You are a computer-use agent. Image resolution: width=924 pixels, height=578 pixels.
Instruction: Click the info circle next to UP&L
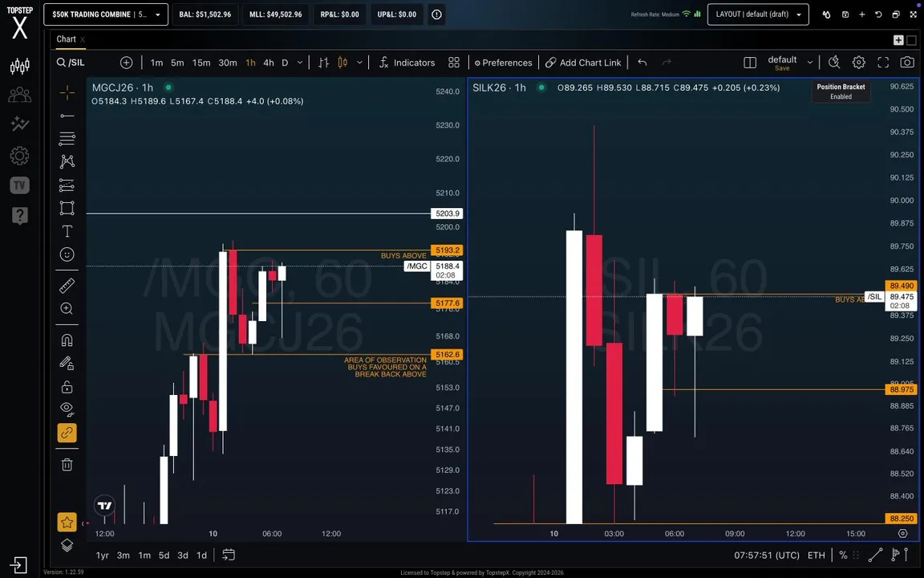[436, 14]
